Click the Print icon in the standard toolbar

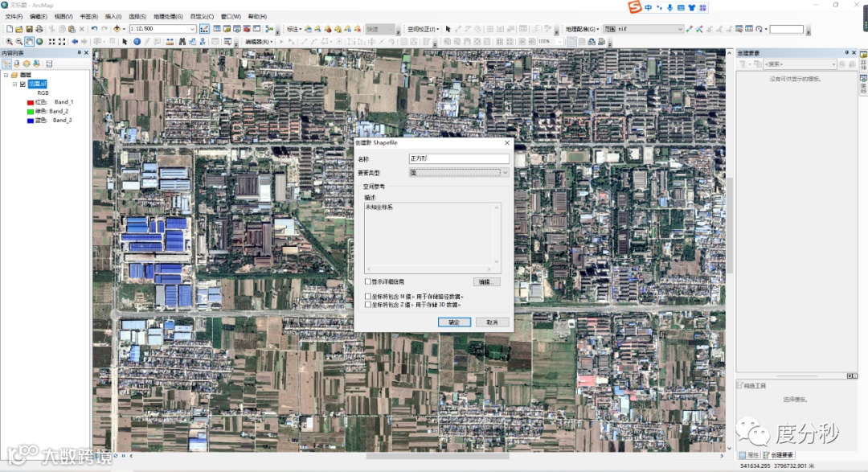[39, 29]
